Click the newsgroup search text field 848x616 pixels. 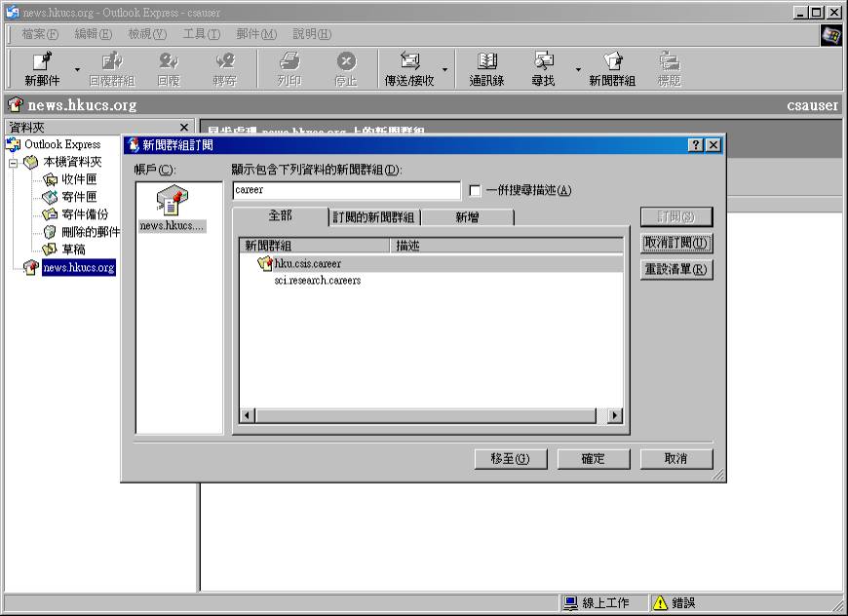(347, 190)
